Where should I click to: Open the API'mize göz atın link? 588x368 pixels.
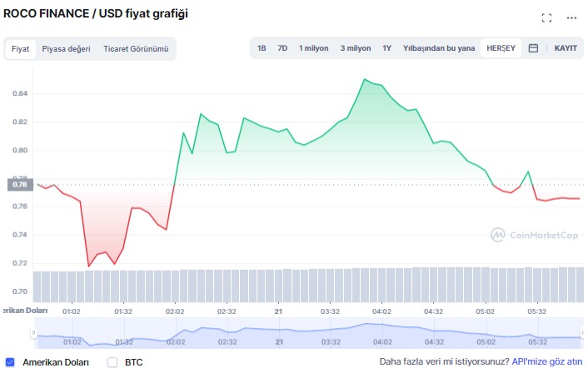coord(546,361)
